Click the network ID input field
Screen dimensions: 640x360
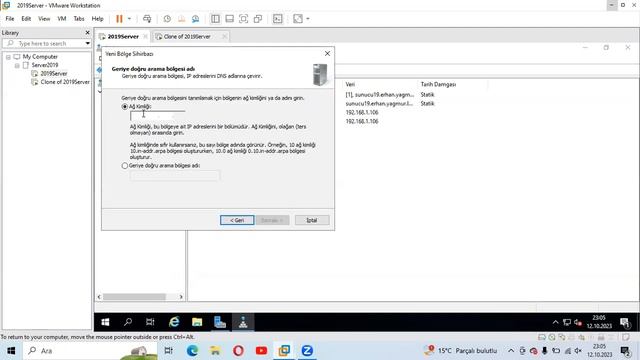tap(158, 116)
